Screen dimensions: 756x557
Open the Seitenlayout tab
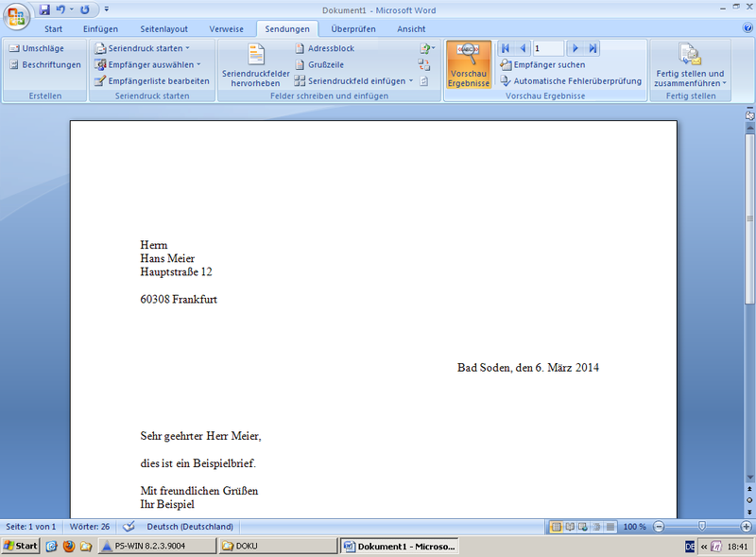click(163, 29)
